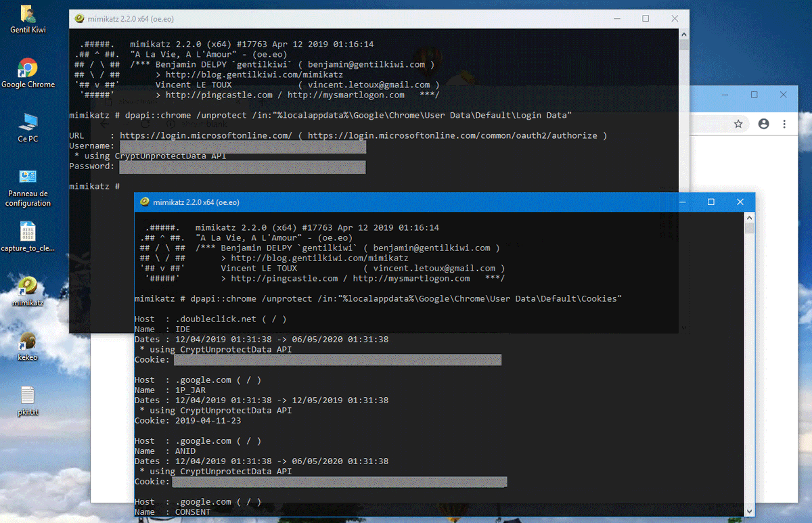Select the capture_to_cle... file icon
This screenshot has width=812, height=523.
pos(28,237)
